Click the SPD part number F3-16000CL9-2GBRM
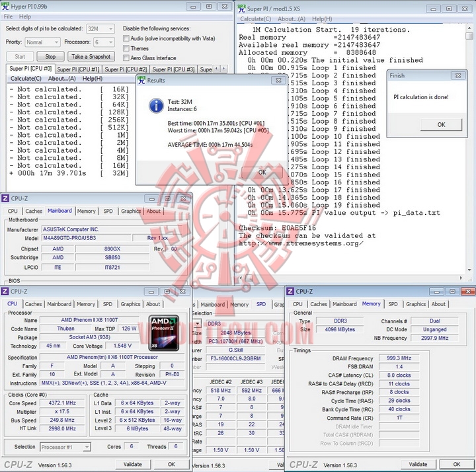Screen dimensions: 476x472 pyautogui.click(x=235, y=358)
